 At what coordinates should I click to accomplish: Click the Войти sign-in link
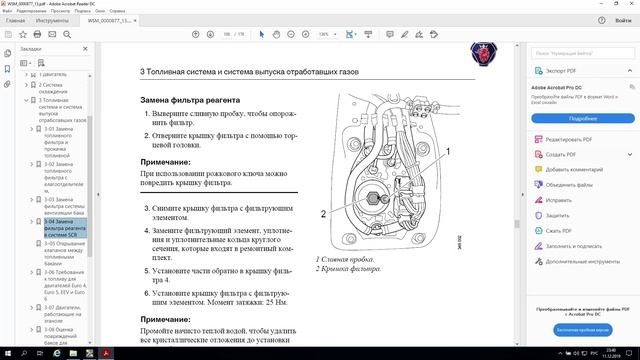[623, 20]
